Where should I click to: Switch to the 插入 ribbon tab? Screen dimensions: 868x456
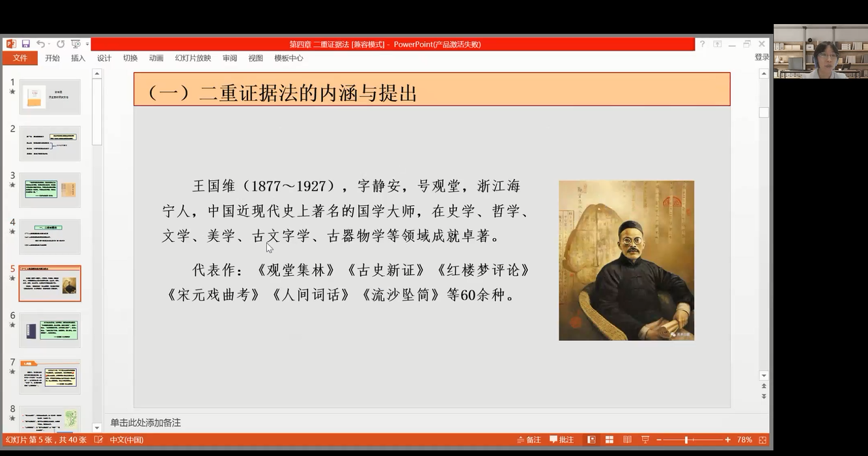[x=78, y=58]
